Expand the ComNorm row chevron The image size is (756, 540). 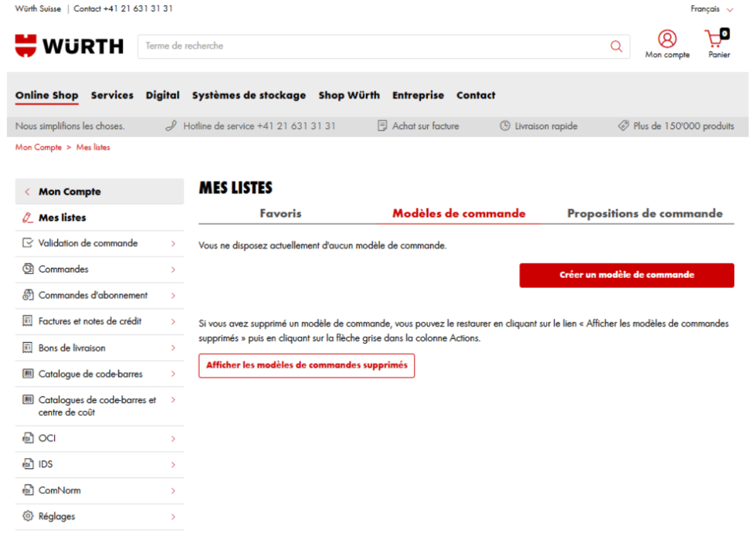pos(173,491)
